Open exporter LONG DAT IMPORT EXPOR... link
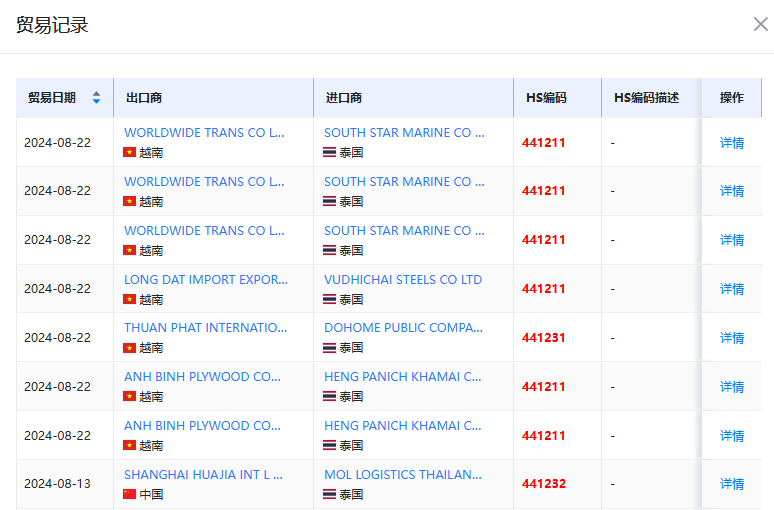 coord(206,279)
